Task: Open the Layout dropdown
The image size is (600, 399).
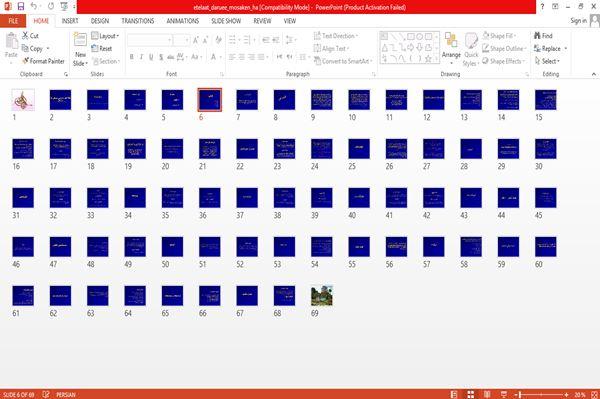Action: [x=105, y=36]
